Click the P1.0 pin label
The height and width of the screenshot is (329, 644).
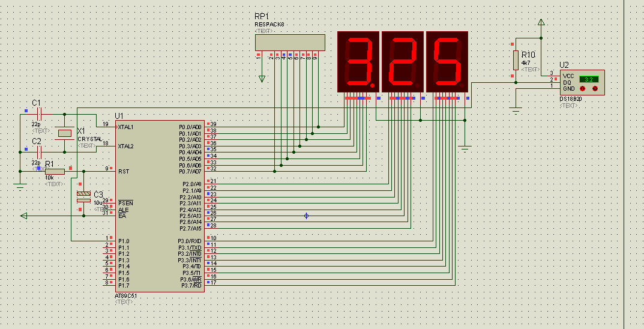pyautogui.click(x=124, y=241)
